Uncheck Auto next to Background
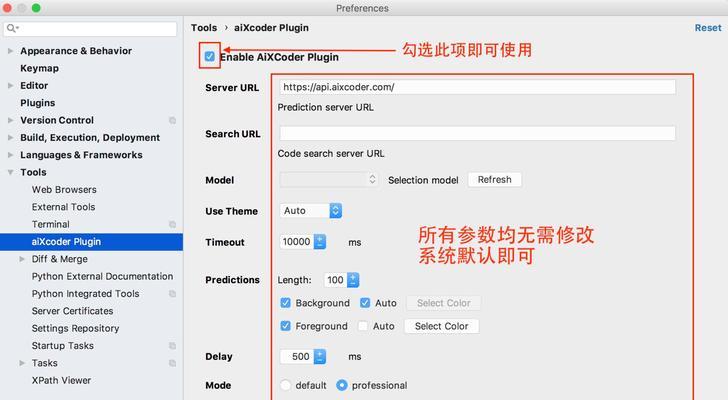The height and width of the screenshot is (400, 728). (x=365, y=303)
